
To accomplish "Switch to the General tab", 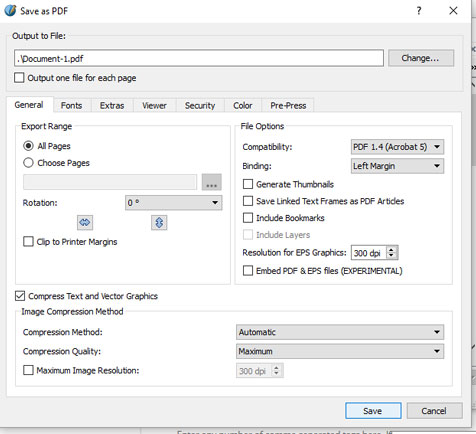I will point(29,105).
